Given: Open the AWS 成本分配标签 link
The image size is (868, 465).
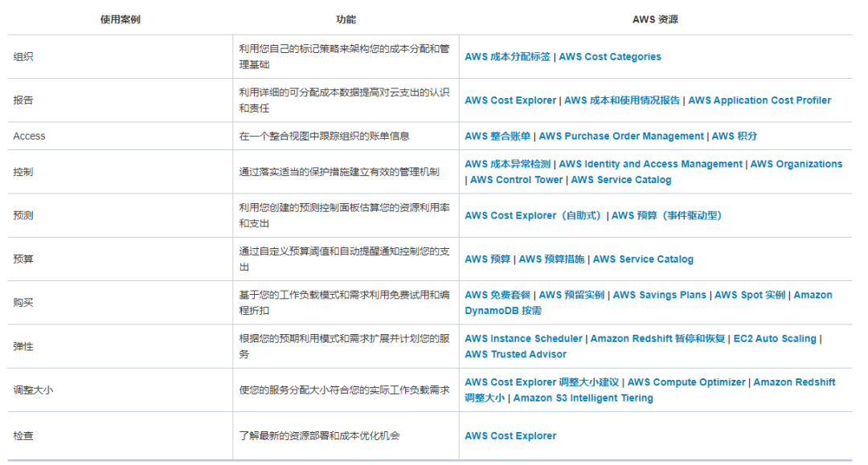Looking at the screenshot, I should [x=506, y=57].
